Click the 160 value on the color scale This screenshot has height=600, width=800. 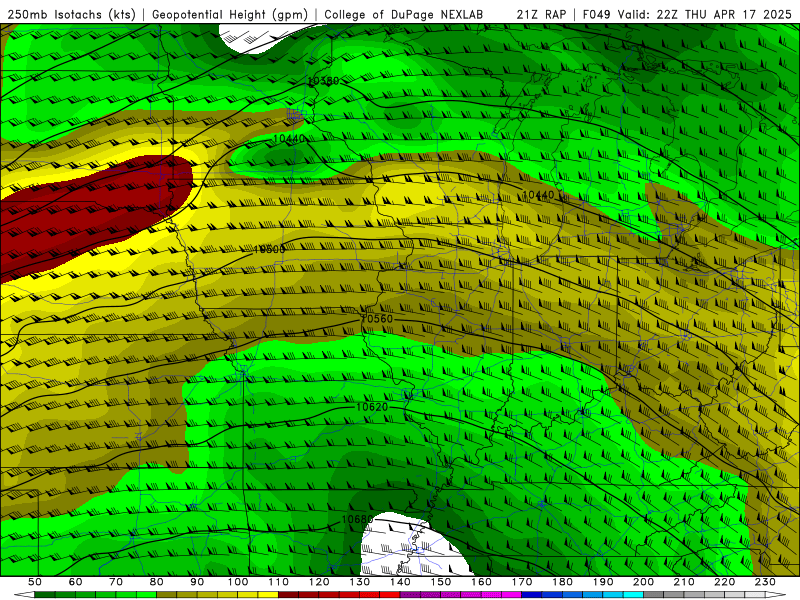pyautogui.click(x=481, y=582)
